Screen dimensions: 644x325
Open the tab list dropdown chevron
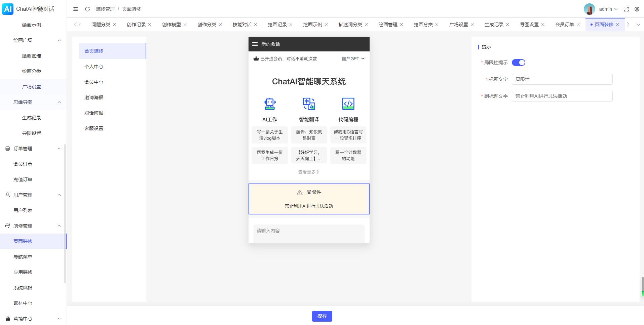[638, 25]
